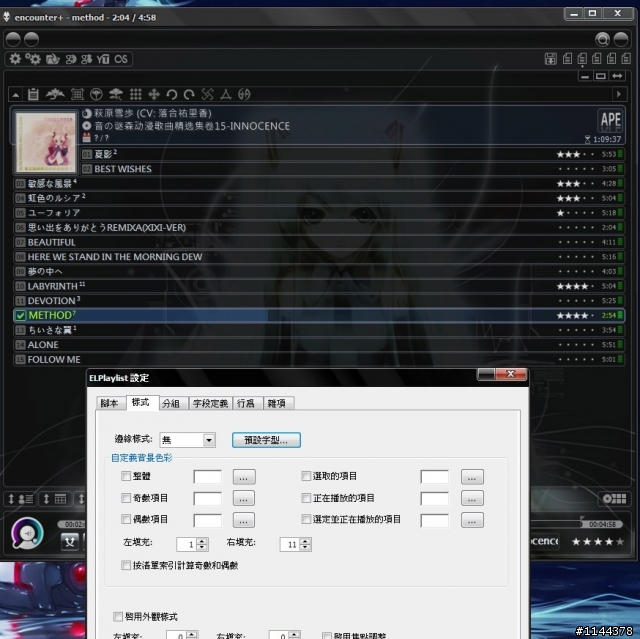Increase the 左填充 value with up arrow
Screen dimensions: 640x639
(x=202, y=541)
